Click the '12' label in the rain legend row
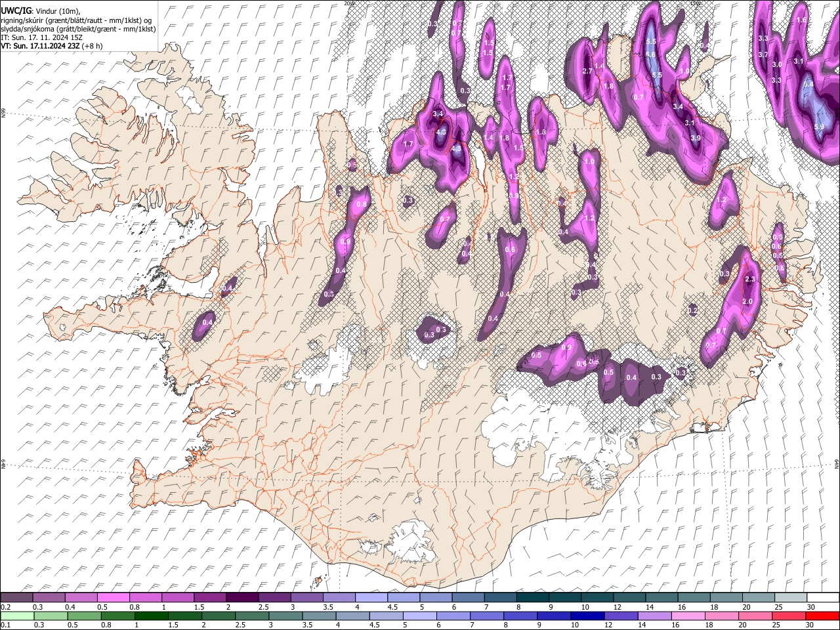 click(x=609, y=625)
